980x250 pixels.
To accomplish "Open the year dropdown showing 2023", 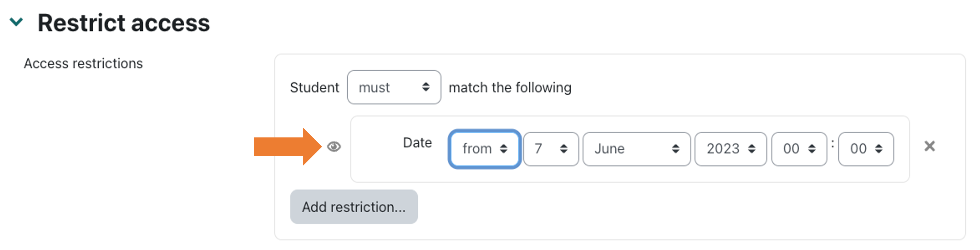I will click(730, 149).
